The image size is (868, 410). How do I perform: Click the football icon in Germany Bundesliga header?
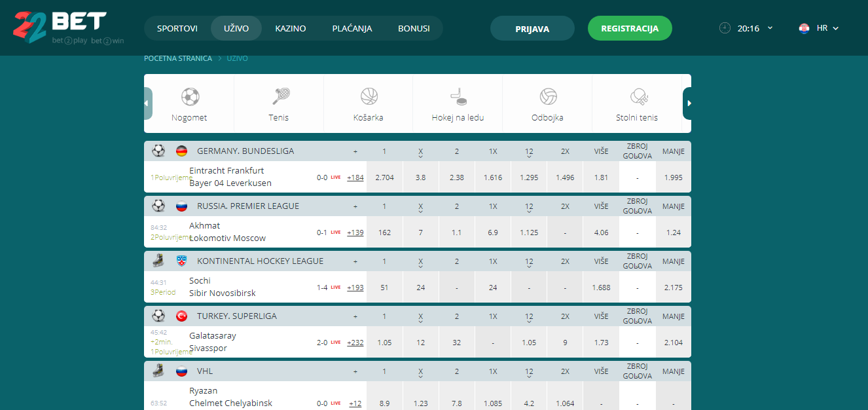158,151
